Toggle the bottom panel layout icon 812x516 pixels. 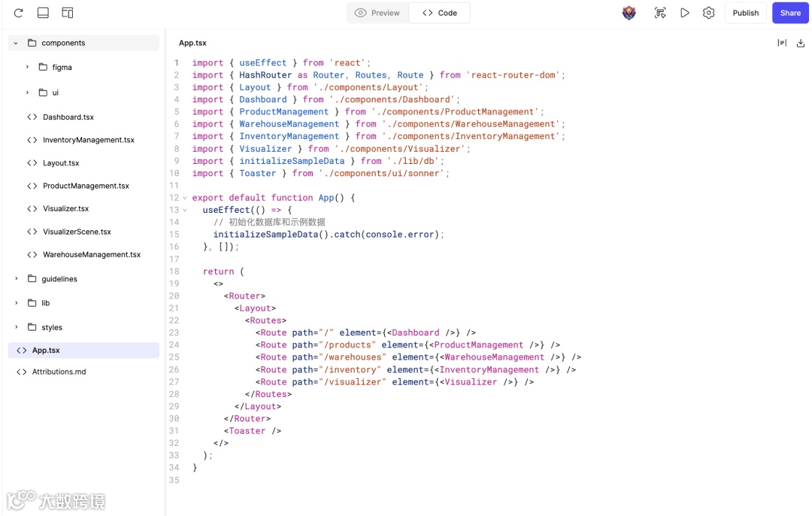coord(43,13)
